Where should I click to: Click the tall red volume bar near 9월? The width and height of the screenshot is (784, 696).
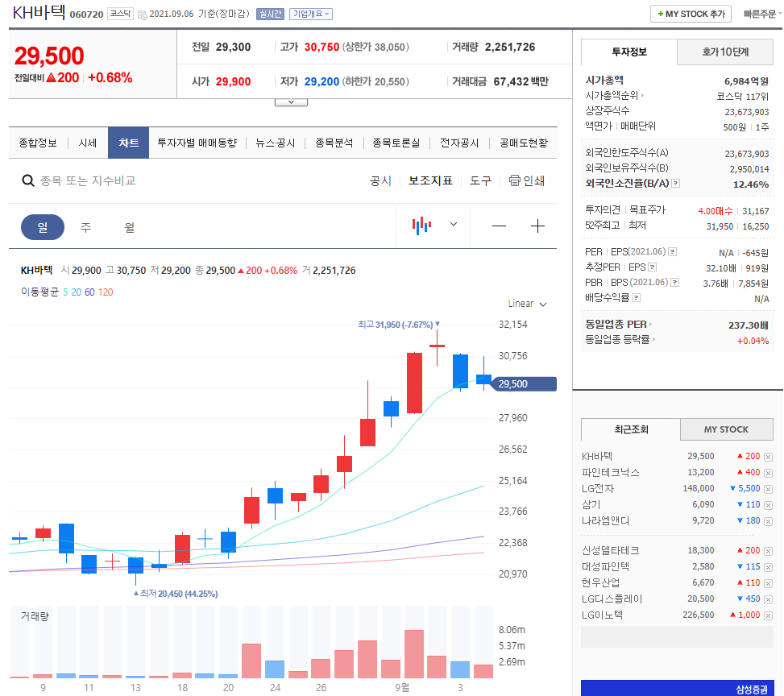tap(414, 654)
